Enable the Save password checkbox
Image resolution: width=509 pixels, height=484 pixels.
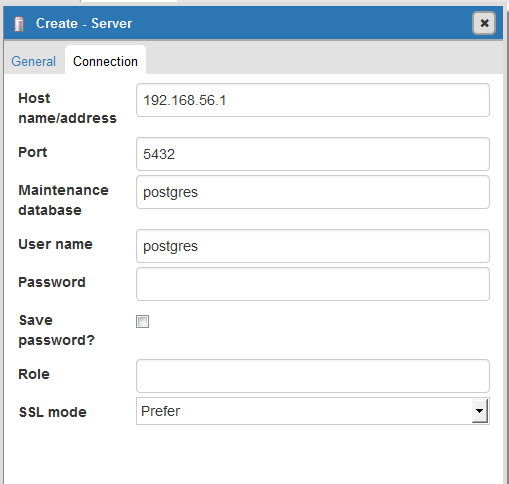click(x=142, y=322)
